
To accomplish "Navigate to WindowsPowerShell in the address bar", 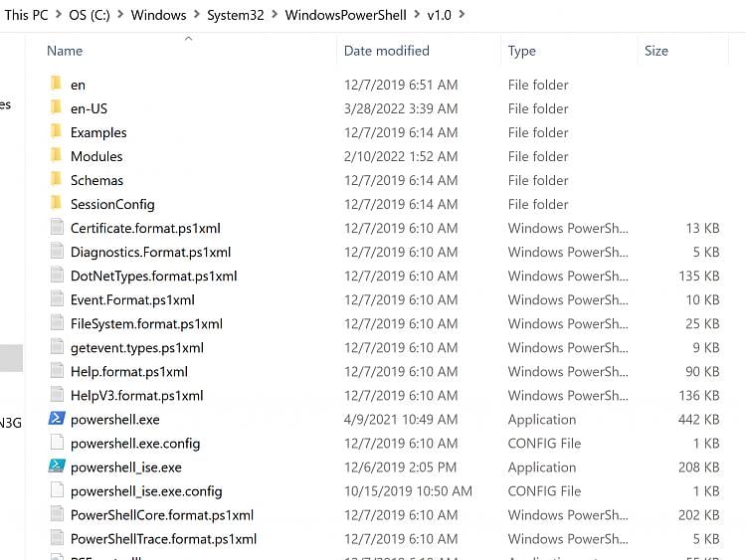I will [345, 15].
